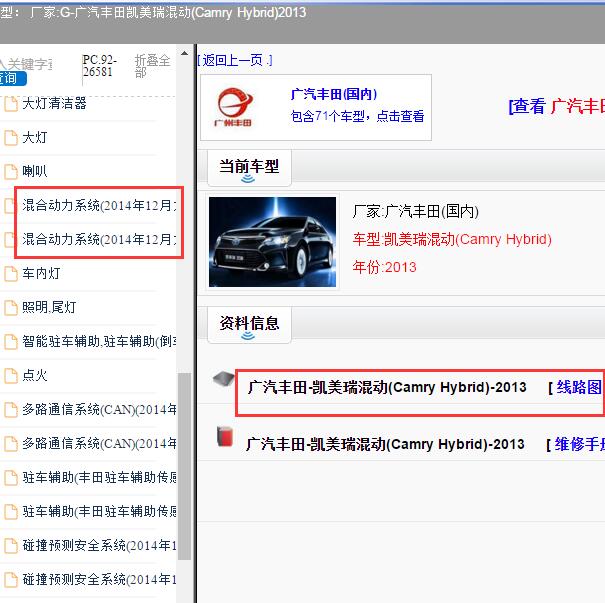Click the 喇叭 page icon
Screen dimensions: 605x603
(11, 172)
